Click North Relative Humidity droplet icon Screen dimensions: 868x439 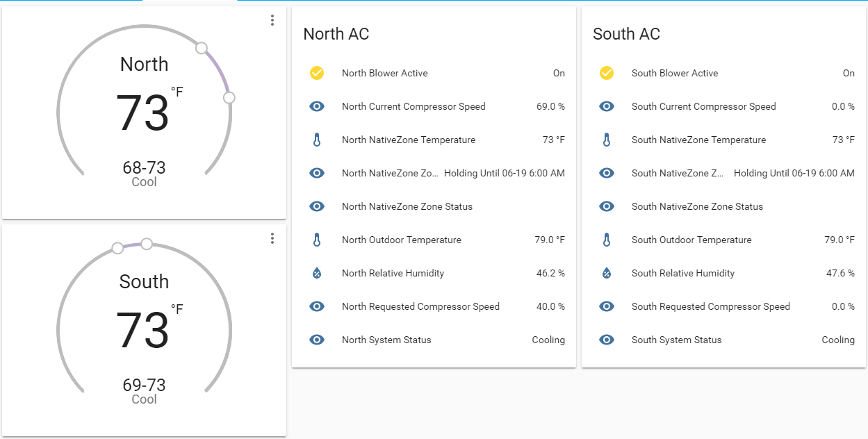317,273
